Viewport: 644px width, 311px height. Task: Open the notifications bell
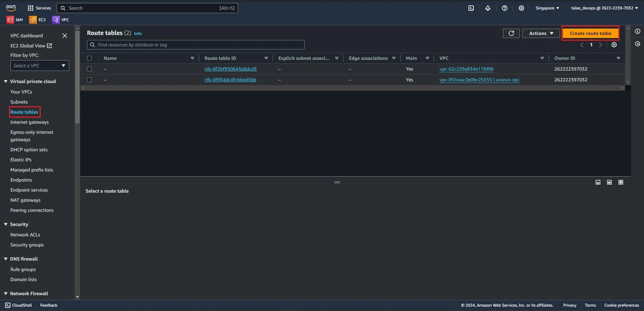tap(488, 8)
